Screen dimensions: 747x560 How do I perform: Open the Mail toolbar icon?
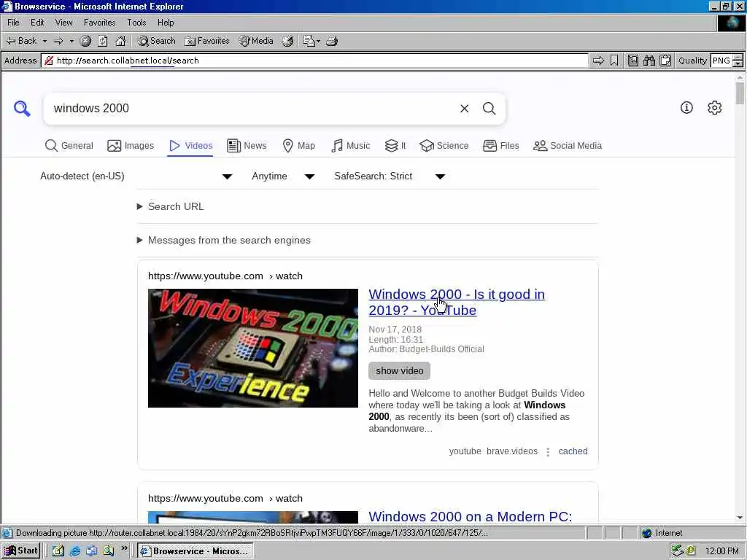pos(311,41)
